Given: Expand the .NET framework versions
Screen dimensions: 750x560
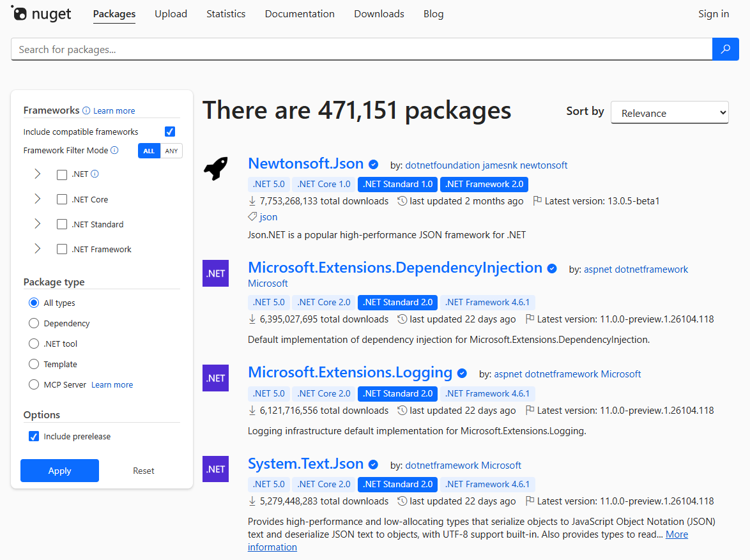Looking at the screenshot, I should [x=37, y=174].
